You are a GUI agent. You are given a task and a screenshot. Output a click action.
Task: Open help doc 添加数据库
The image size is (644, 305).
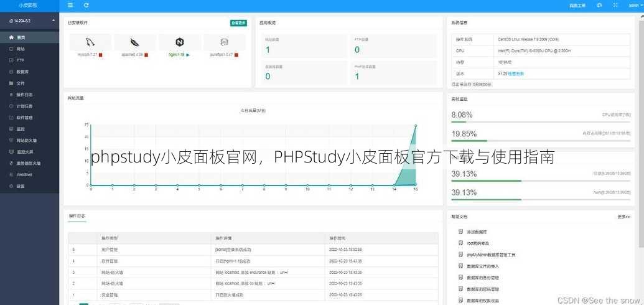(477, 232)
